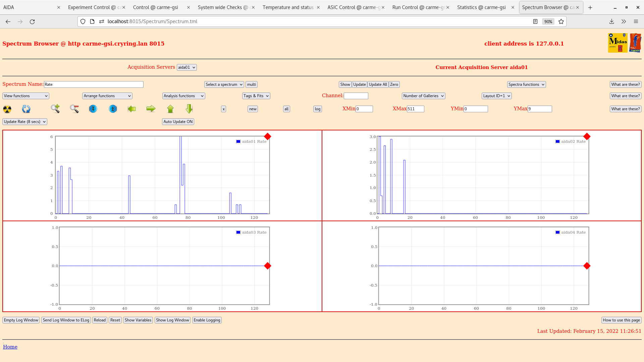Click the Empty Log Window button
Image resolution: width=644 pixels, height=362 pixels.
[x=21, y=320]
